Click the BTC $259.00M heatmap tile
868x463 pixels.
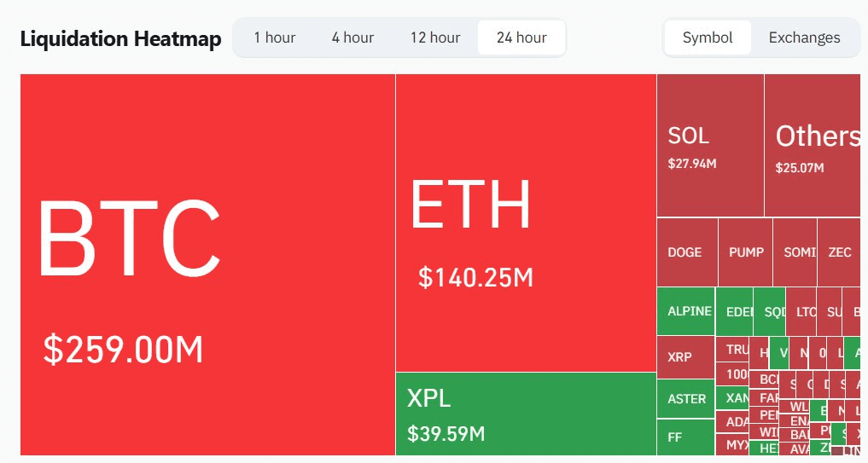(207, 264)
